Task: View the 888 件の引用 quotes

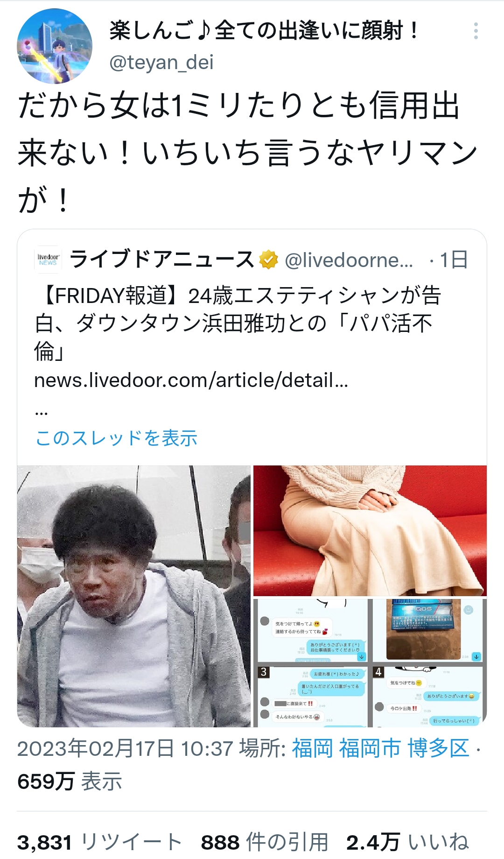Action: tap(265, 843)
